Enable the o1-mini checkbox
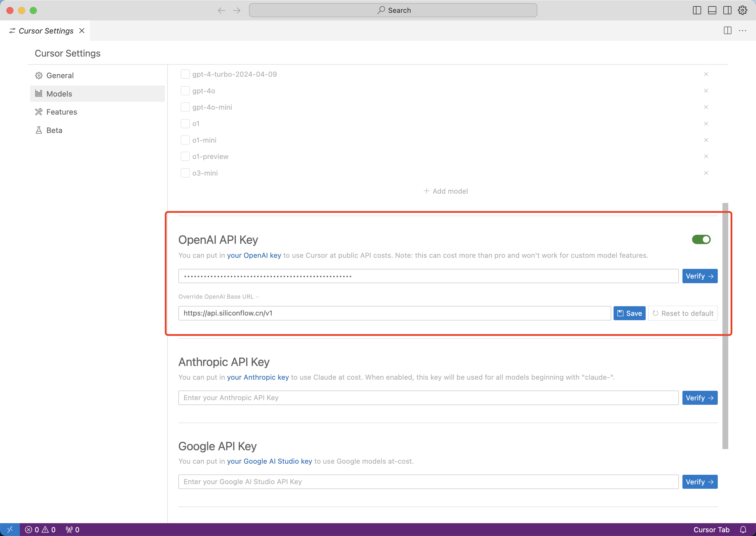756x536 pixels. [x=185, y=140]
